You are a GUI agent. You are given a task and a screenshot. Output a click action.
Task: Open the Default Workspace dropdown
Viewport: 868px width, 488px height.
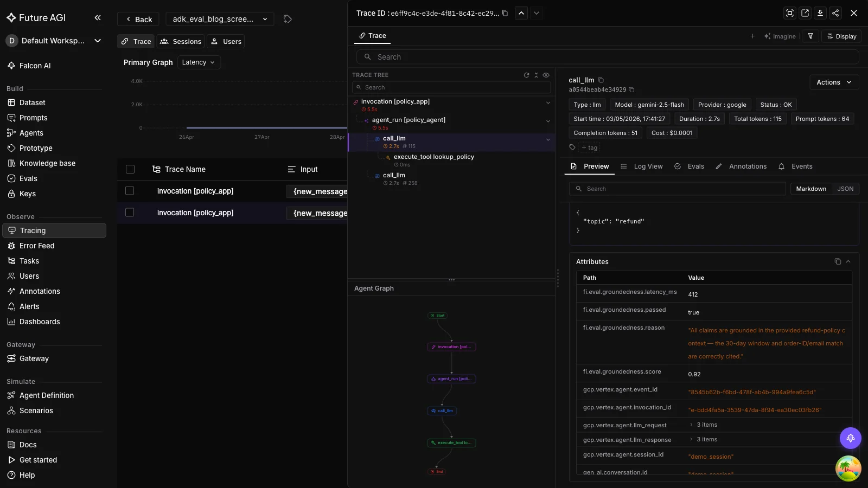[x=53, y=41]
